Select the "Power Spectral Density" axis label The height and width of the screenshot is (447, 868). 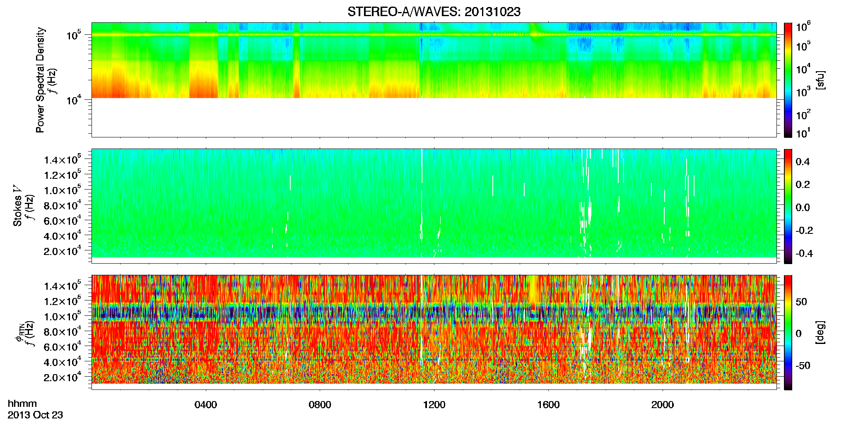(40, 80)
